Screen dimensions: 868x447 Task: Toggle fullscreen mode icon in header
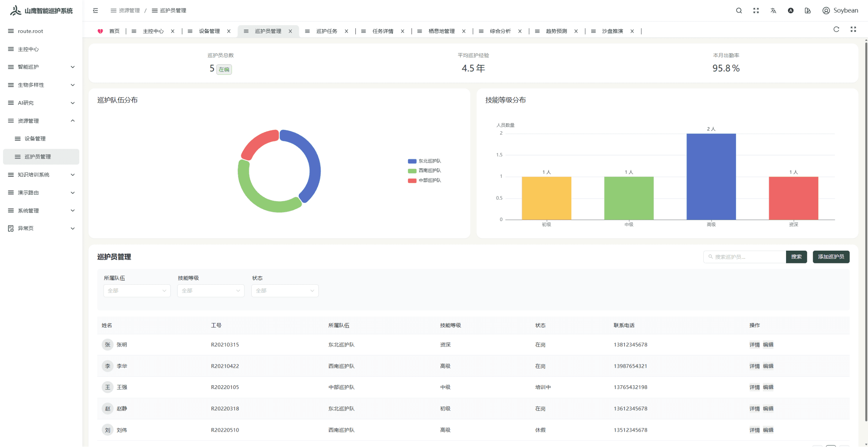pos(756,10)
